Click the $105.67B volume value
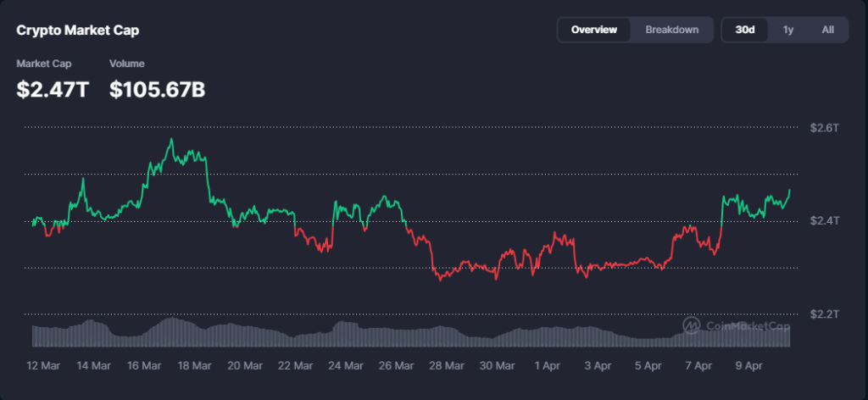The image size is (868, 400). 158,89
